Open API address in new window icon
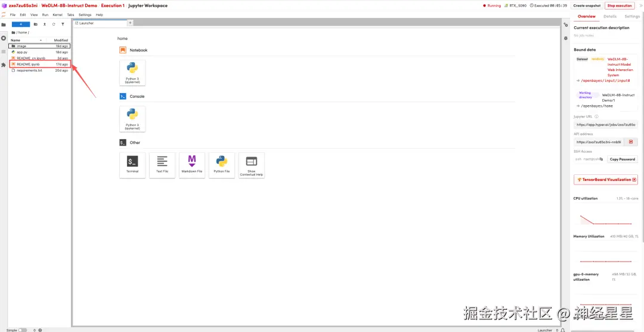This screenshot has width=644, height=332. (x=631, y=142)
